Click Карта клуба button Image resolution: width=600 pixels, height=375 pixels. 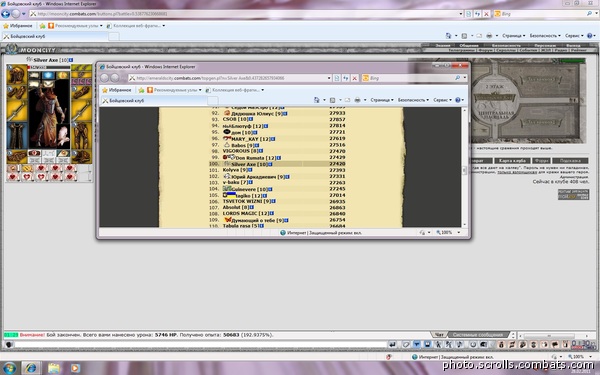click(x=512, y=161)
